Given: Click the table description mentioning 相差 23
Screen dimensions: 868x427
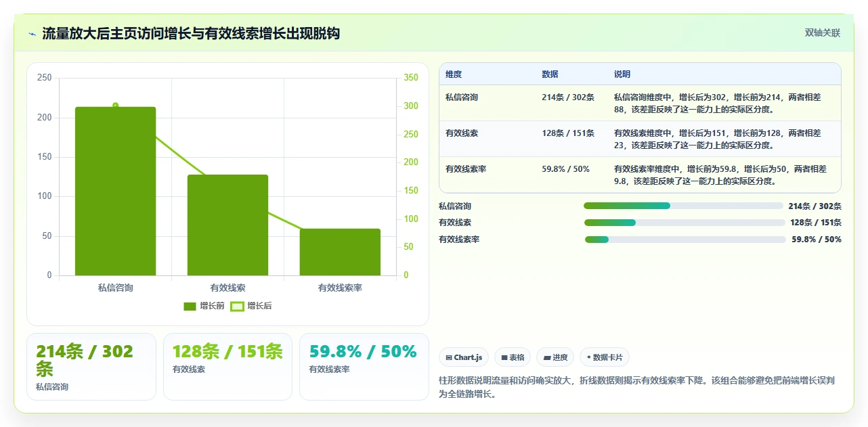Looking at the screenshot, I should click(718, 139).
